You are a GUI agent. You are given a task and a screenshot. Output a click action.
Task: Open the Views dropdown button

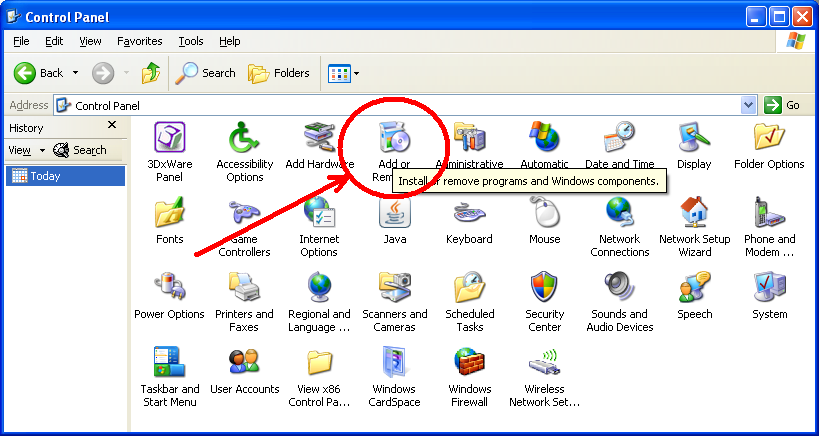343,73
